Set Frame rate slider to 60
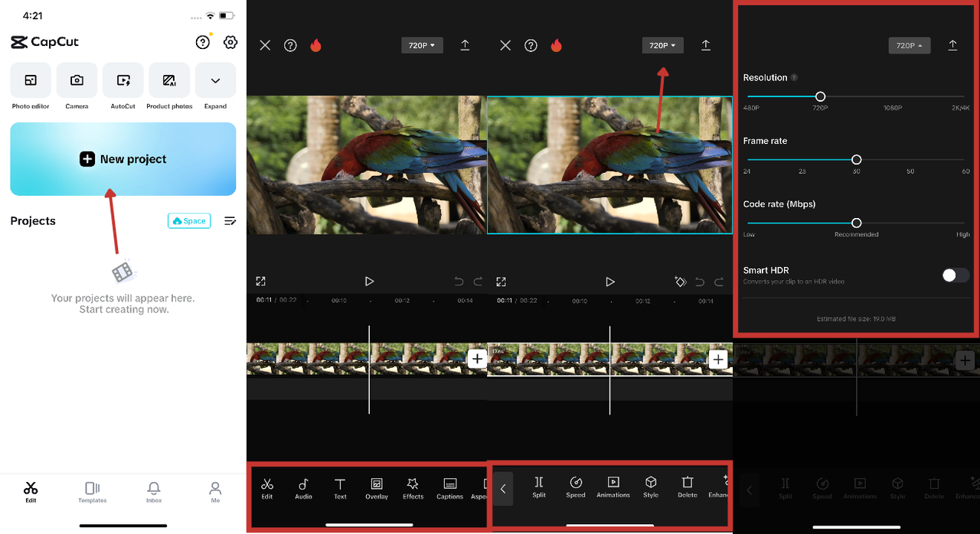 point(965,160)
